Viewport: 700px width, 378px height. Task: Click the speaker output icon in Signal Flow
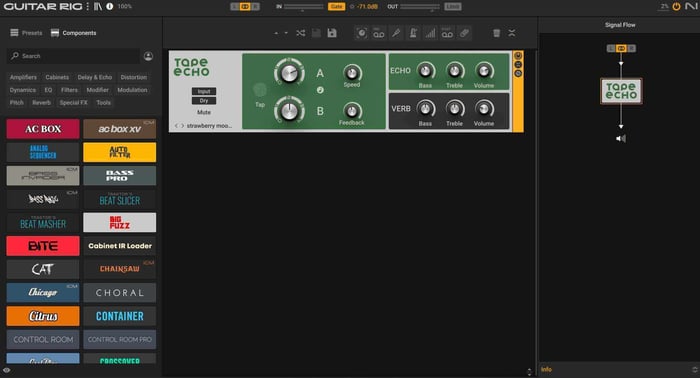tap(621, 139)
